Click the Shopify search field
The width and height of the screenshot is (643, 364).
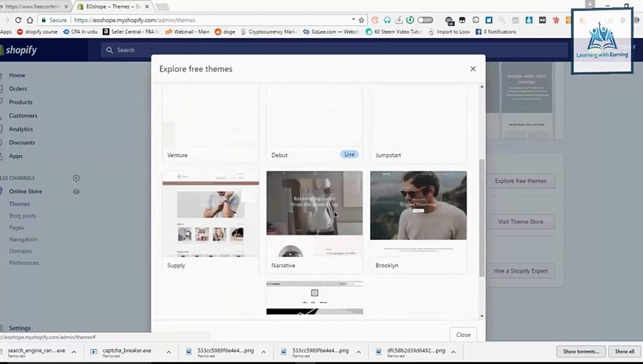334,50
